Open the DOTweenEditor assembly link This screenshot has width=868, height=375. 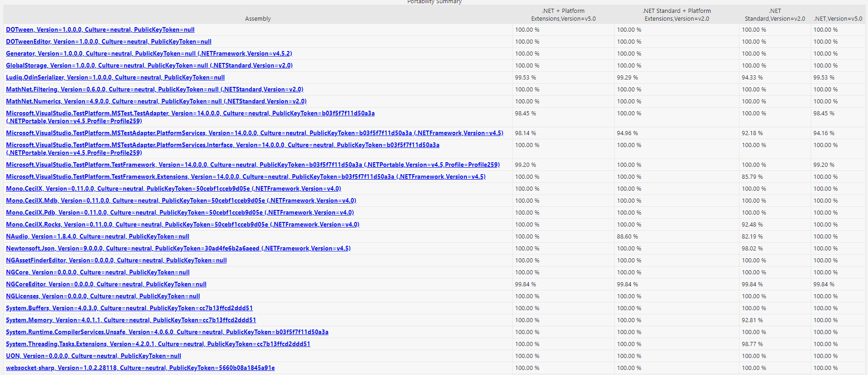(109, 42)
